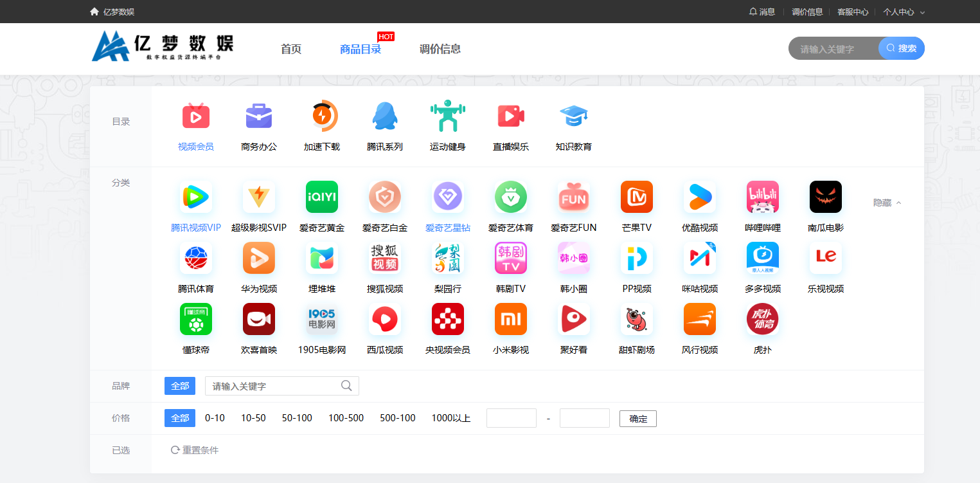Select the 聚好看 icon
Image resolution: width=980 pixels, height=483 pixels.
[574, 319]
